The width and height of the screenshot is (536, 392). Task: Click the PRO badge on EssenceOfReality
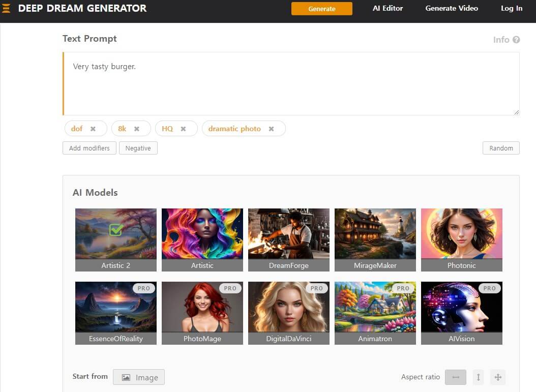coord(143,288)
